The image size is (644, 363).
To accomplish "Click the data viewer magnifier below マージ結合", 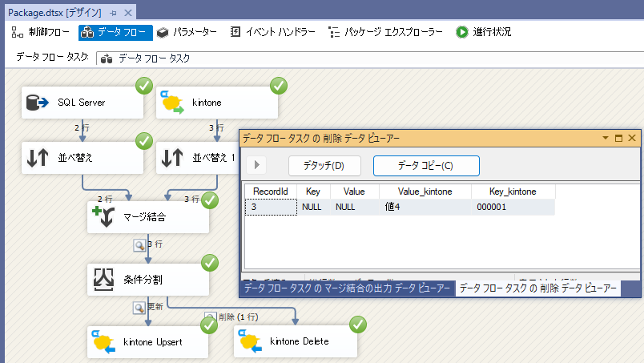I will coord(139,245).
